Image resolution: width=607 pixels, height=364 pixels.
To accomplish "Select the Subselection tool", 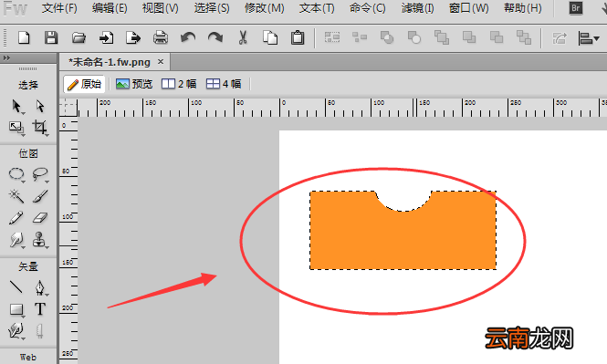I will 40,106.
